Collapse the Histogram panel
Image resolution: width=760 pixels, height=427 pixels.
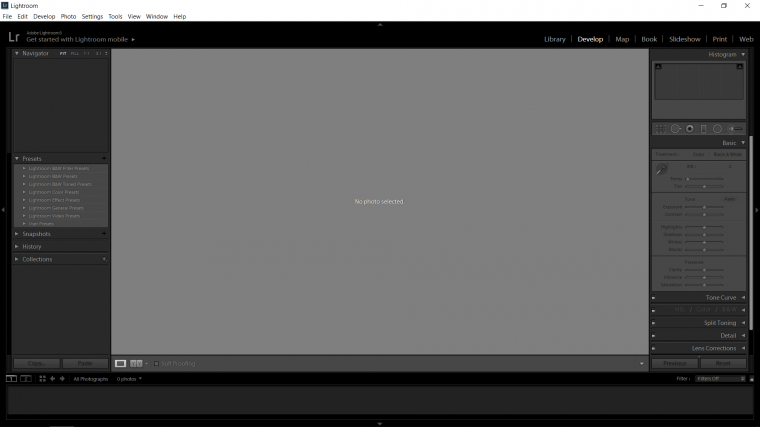(x=743, y=54)
